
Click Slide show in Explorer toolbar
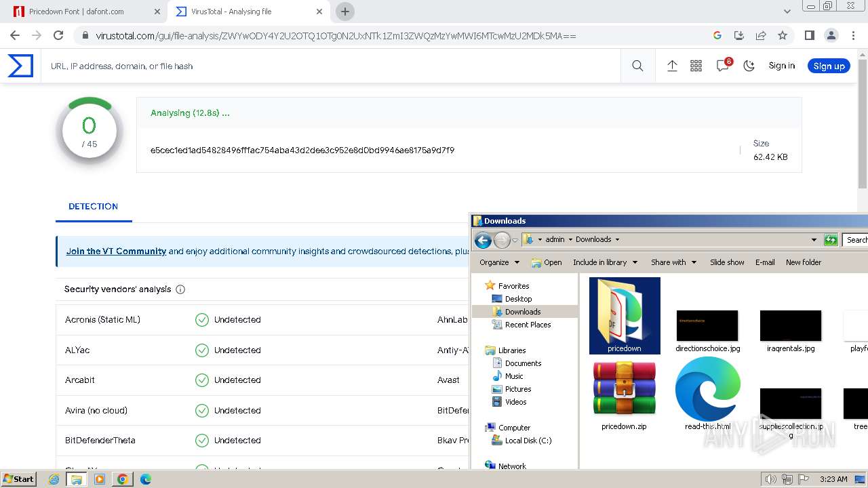coord(727,262)
